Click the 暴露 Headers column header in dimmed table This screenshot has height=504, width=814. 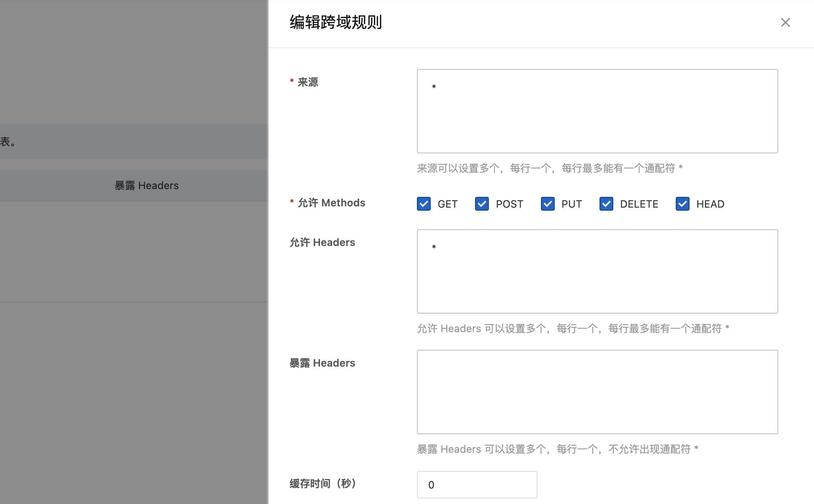pyautogui.click(x=146, y=186)
